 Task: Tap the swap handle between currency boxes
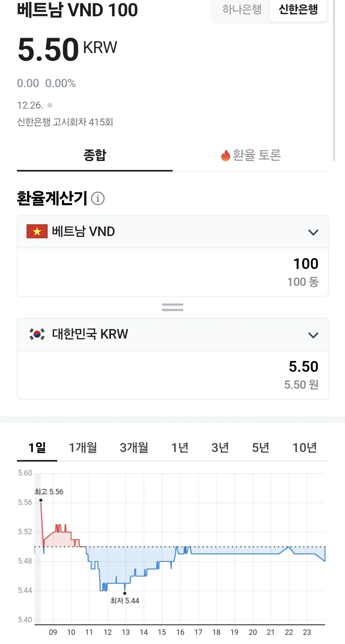click(173, 307)
